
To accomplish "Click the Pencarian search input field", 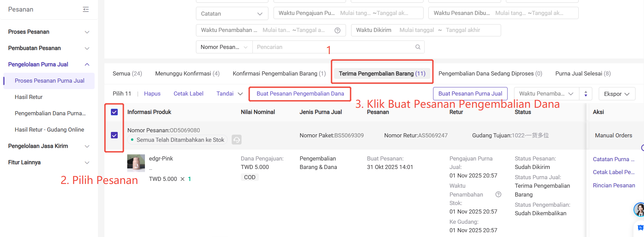I will click(x=333, y=47).
